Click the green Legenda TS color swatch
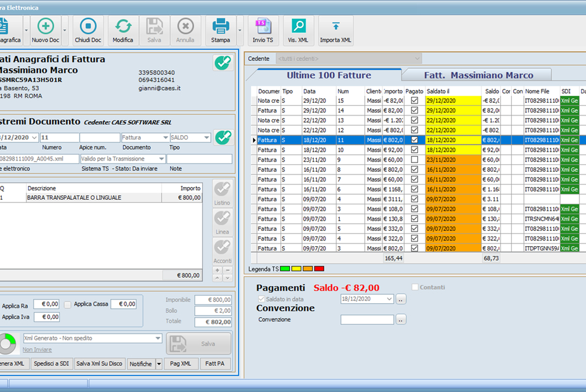This screenshot has width=586, height=392. 285,270
